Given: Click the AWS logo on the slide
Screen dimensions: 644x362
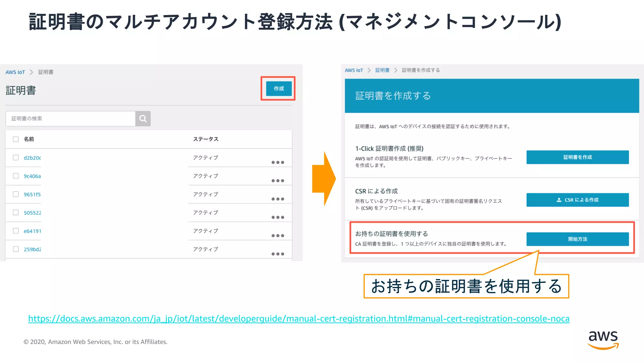Looking at the screenshot, I should pyautogui.click(x=603, y=340).
